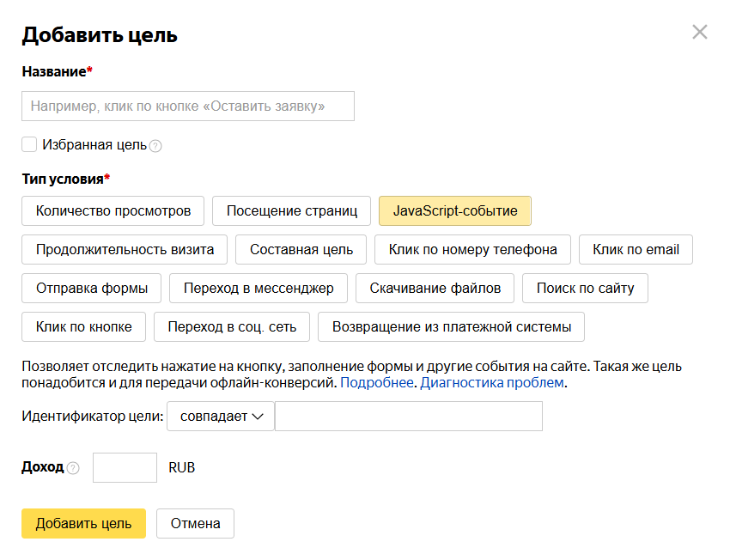Enable the Избранная цель checkbox
Screen dimensions: 730x560
[x=29, y=144]
